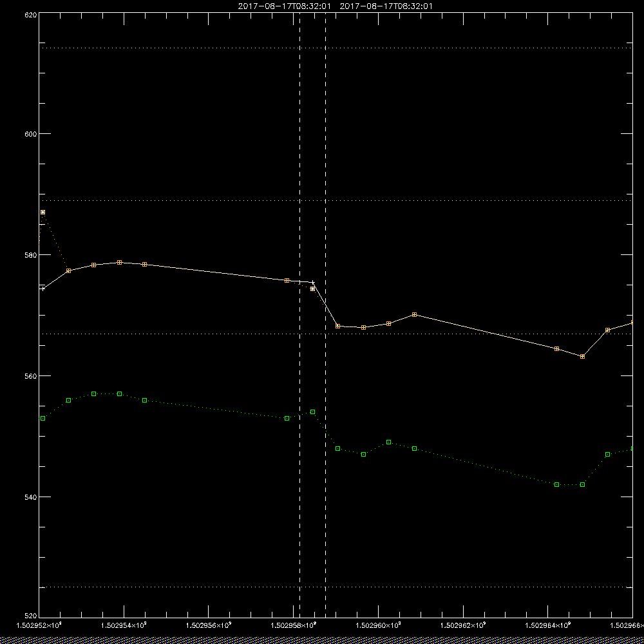Click the second 2017-08-17T08:32:01 timestamp in title
644x644 pixels.
coord(386,6)
